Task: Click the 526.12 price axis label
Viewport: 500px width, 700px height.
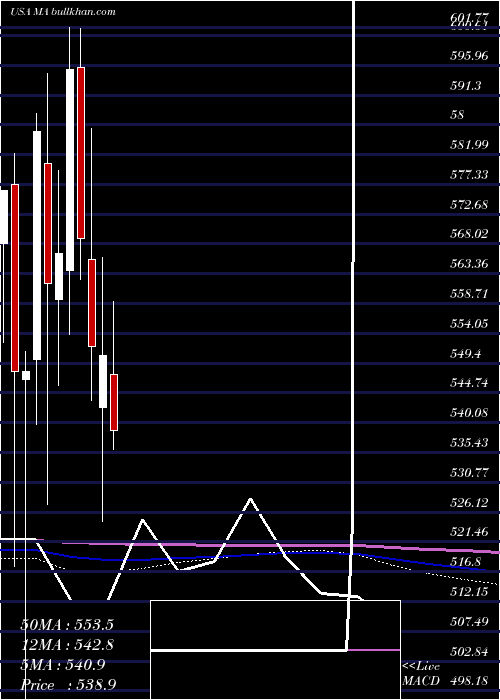Action: (469, 503)
